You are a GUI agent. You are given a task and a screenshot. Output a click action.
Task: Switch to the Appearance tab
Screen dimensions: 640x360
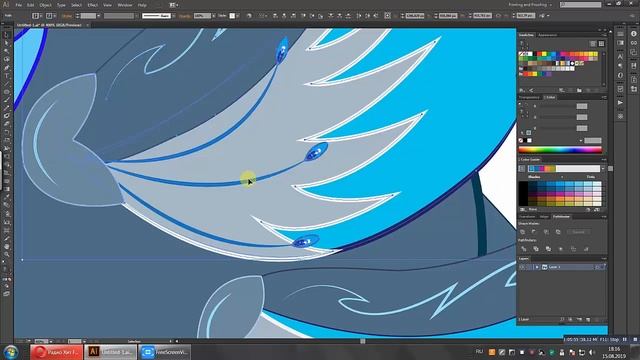point(548,35)
